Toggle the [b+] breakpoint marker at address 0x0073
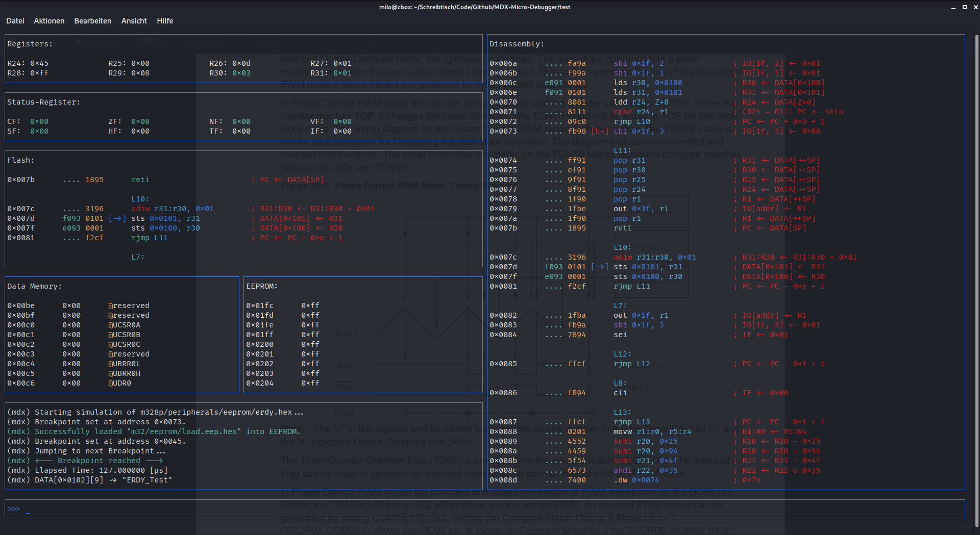Image resolution: width=980 pixels, height=535 pixels. 599,131
